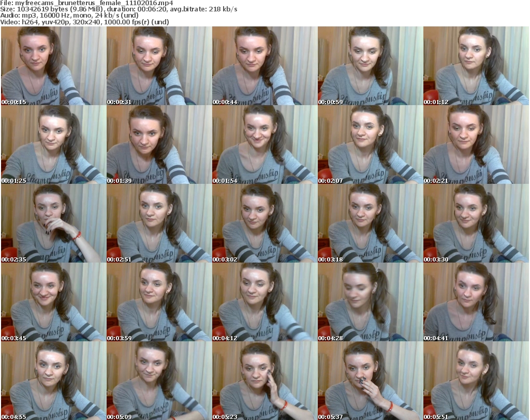Select the thumbnail timestamped 00:04:55
The height and width of the screenshot is (420, 530).
click(53, 380)
